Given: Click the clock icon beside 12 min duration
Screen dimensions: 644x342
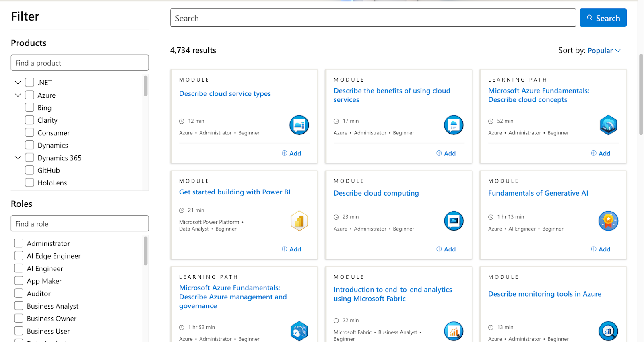Looking at the screenshot, I should (x=182, y=121).
